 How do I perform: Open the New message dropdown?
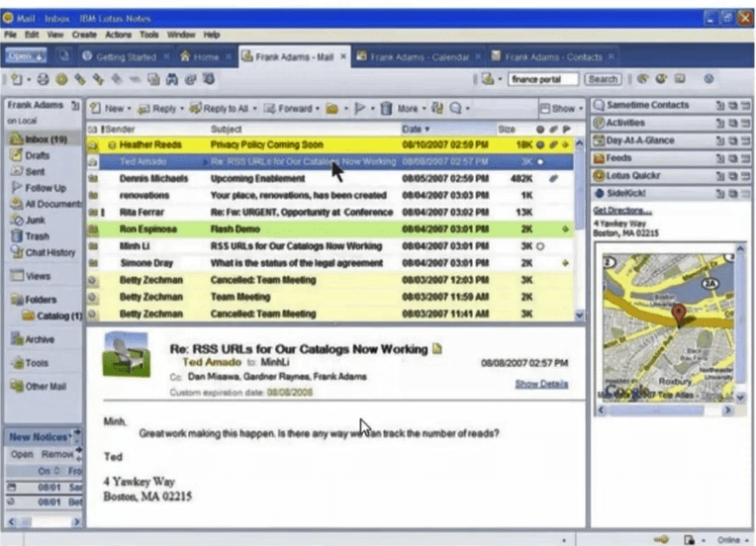(109, 108)
